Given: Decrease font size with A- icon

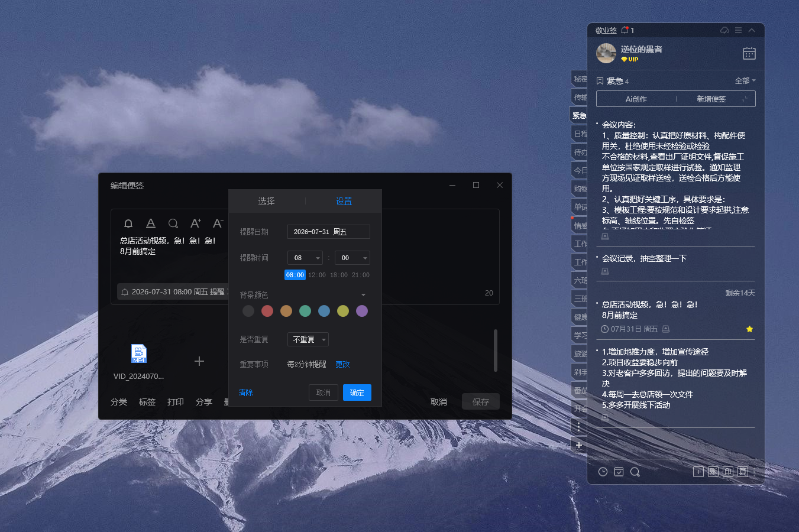Looking at the screenshot, I should click(x=218, y=223).
